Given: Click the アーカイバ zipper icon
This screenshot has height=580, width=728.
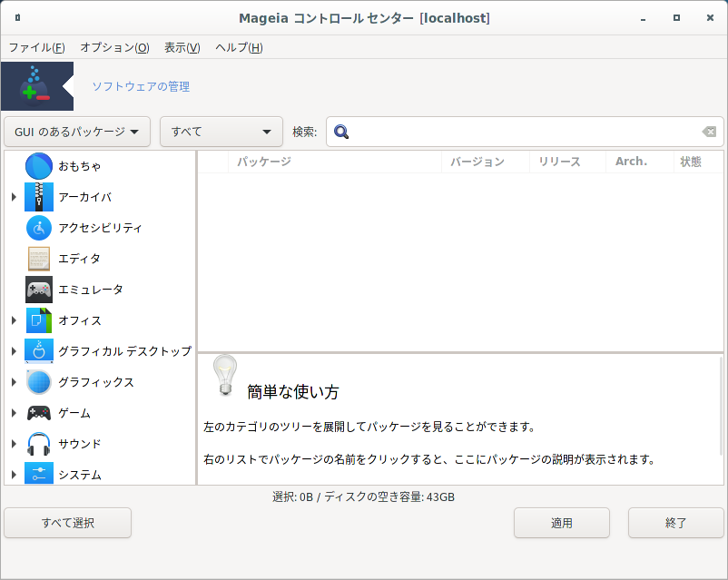Looking at the screenshot, I should pos(38,197).
